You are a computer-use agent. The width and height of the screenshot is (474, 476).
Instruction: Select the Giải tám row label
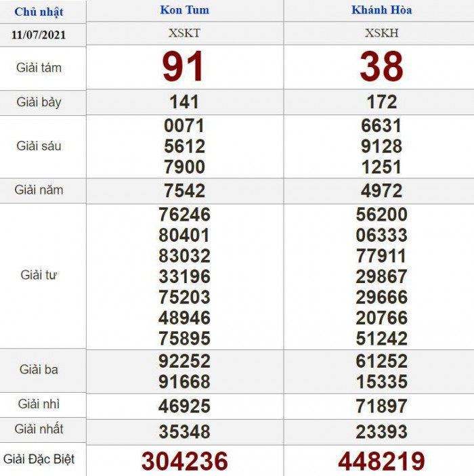tap(39, 68)
